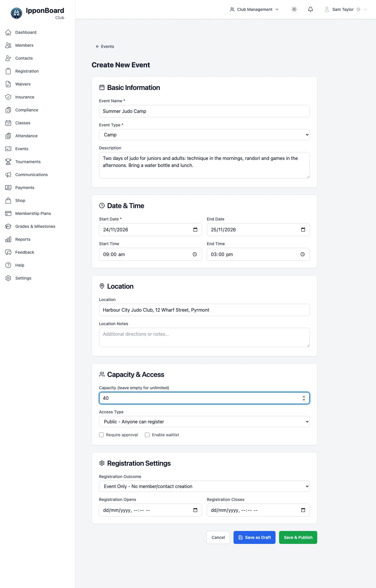Click the Communications megaphone icon in sidebar

(x=8, y=175)
